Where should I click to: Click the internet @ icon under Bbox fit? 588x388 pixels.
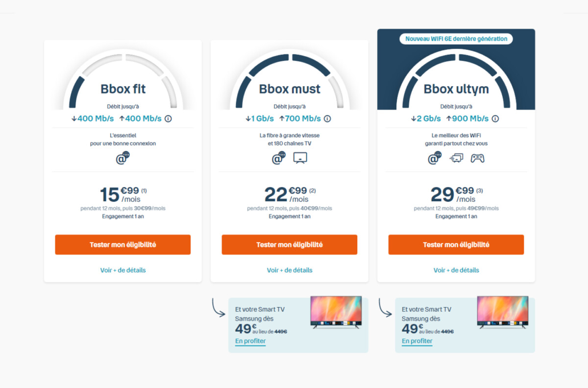click(122, 158)
